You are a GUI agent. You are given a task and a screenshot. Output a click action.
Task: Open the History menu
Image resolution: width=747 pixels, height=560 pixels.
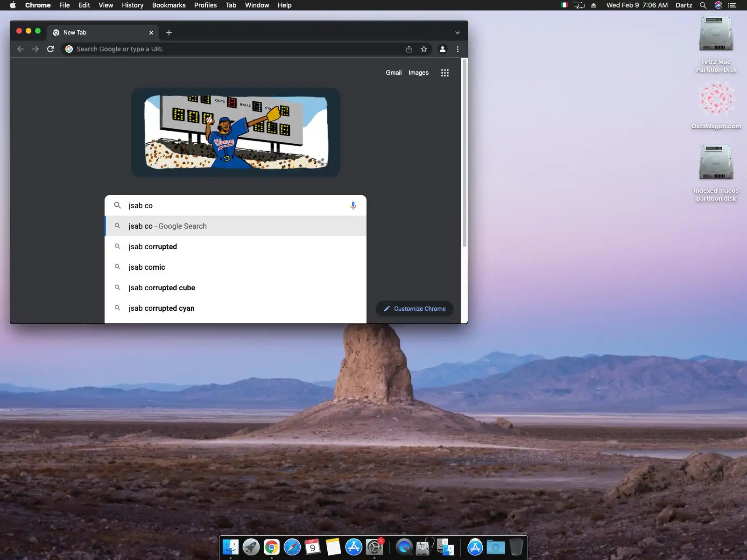[x=133, y=5]
